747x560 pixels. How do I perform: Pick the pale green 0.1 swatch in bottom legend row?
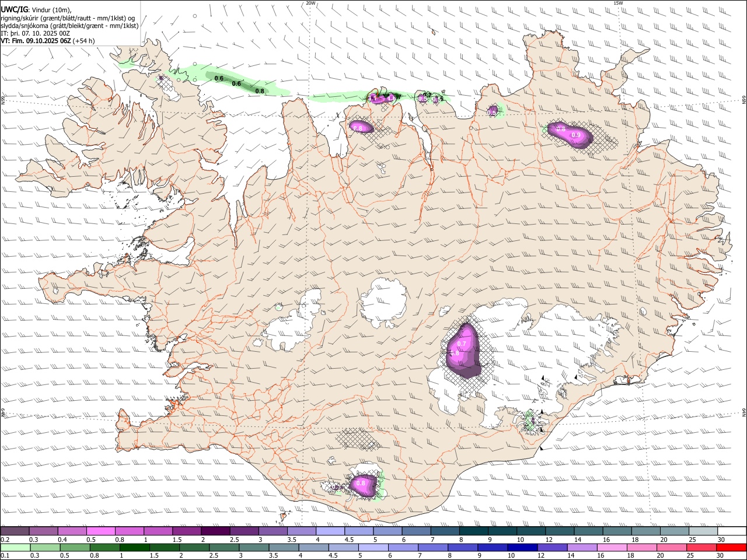tap(15, 547)
